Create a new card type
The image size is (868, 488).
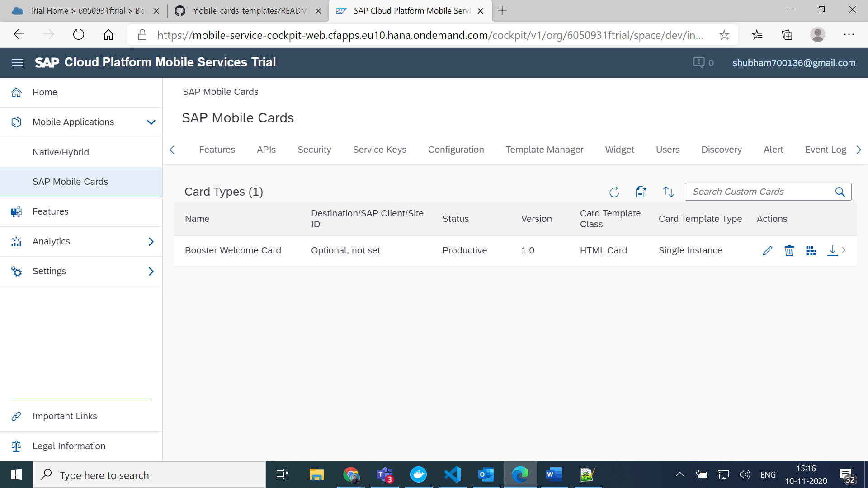point(641,192)
